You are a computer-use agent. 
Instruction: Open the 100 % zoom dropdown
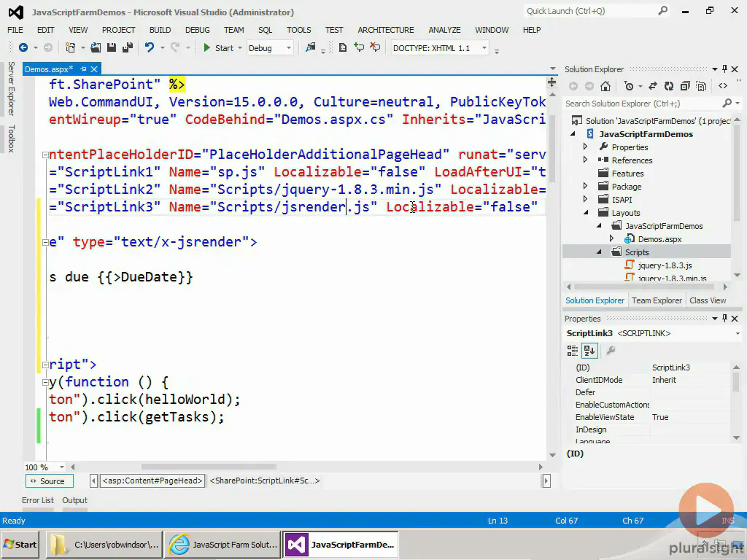coord(62,467)
